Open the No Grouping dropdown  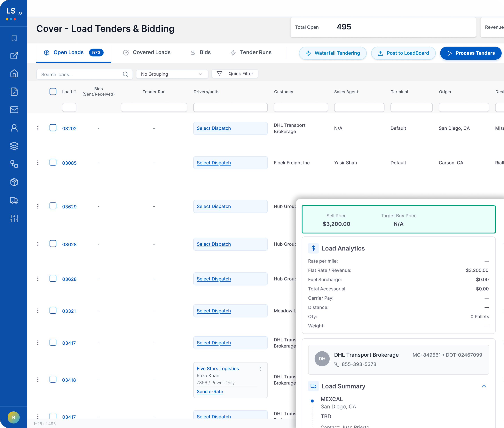[x=172, y=74]
